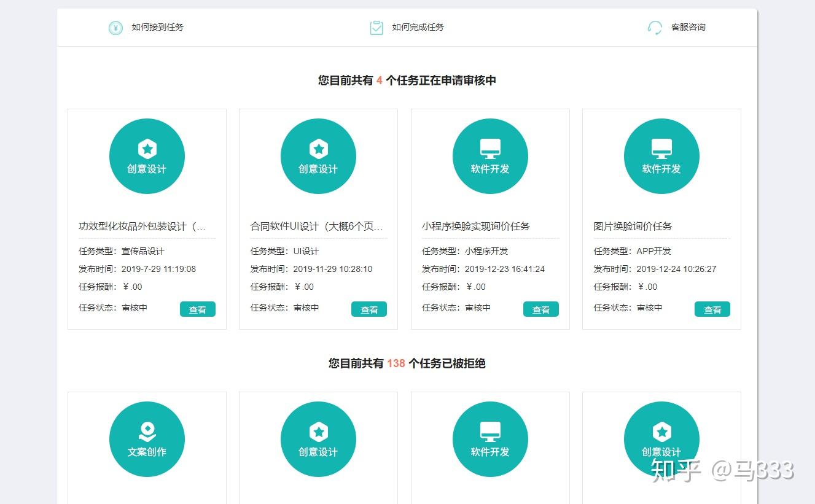The image size is (815, 504).
Task: Click the headset icon beside 客服咨询
Action: (x=655, y=28)
